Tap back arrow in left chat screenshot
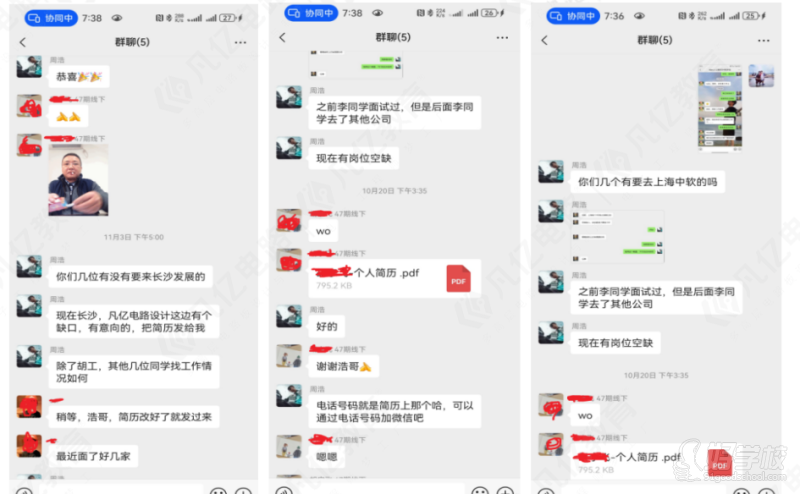This screenshot has width=800, height=494. coord(22,42)
